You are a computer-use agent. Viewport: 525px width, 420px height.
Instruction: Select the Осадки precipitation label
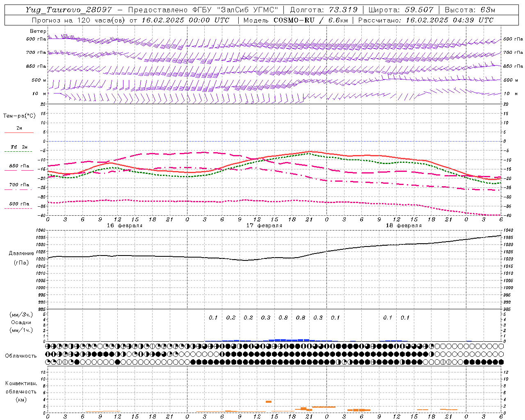point(21,323)
